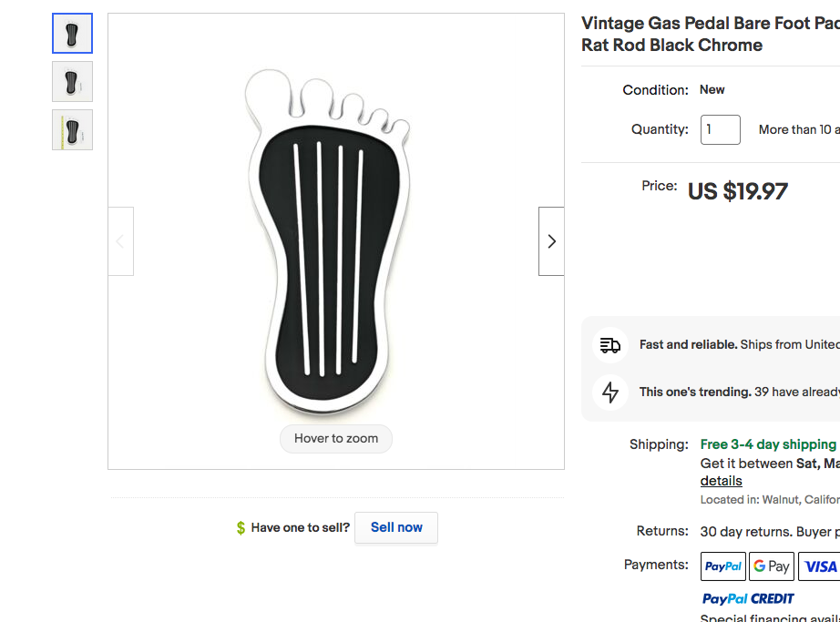This screenshot has width=840, height=622.
Task: Click the Vintage Gas Pedal product title
Action: [x=711, y=34]
